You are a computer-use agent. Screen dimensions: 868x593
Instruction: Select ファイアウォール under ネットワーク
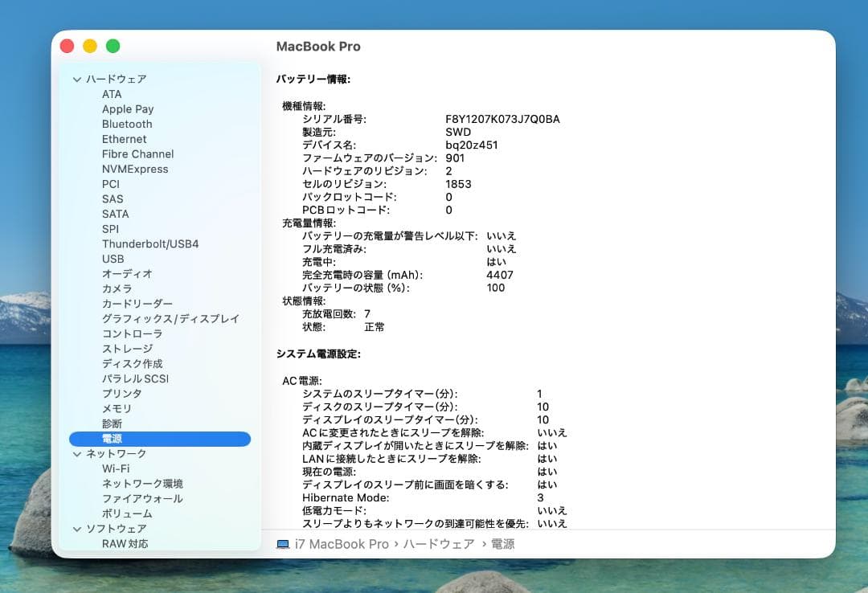coord(140,498)
